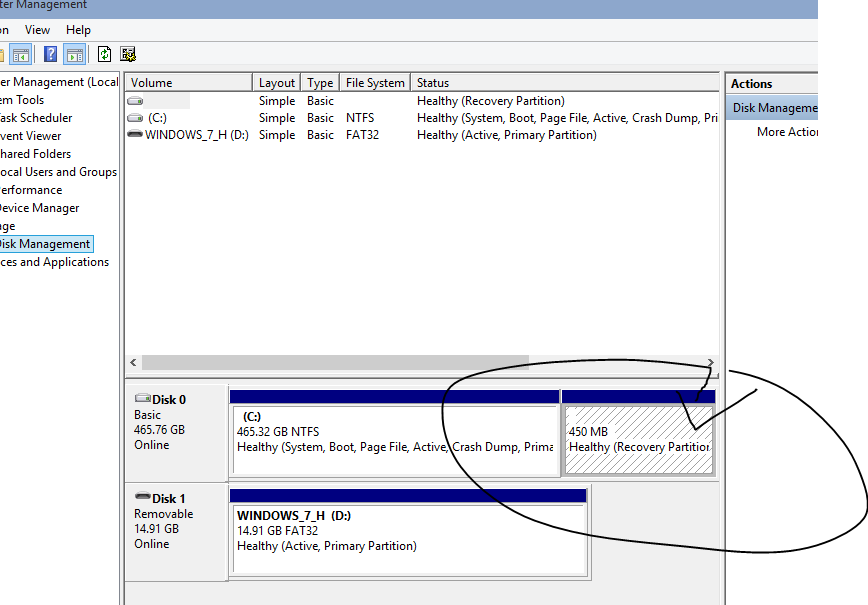Open Help via the blue question mark icon

tap(50, 54)
